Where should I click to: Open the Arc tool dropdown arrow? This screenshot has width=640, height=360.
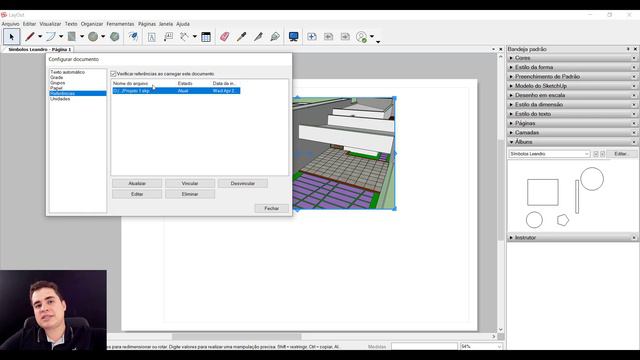61,37
